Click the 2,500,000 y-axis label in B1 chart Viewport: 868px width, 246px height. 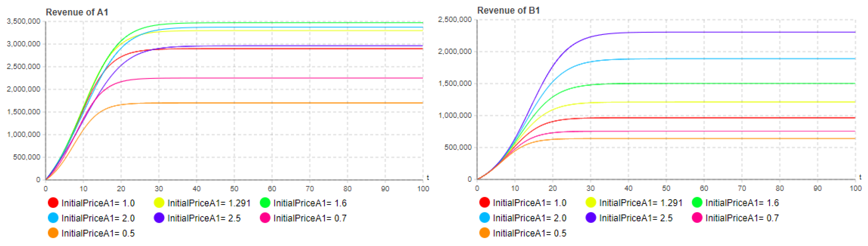[x=455, y=19]
